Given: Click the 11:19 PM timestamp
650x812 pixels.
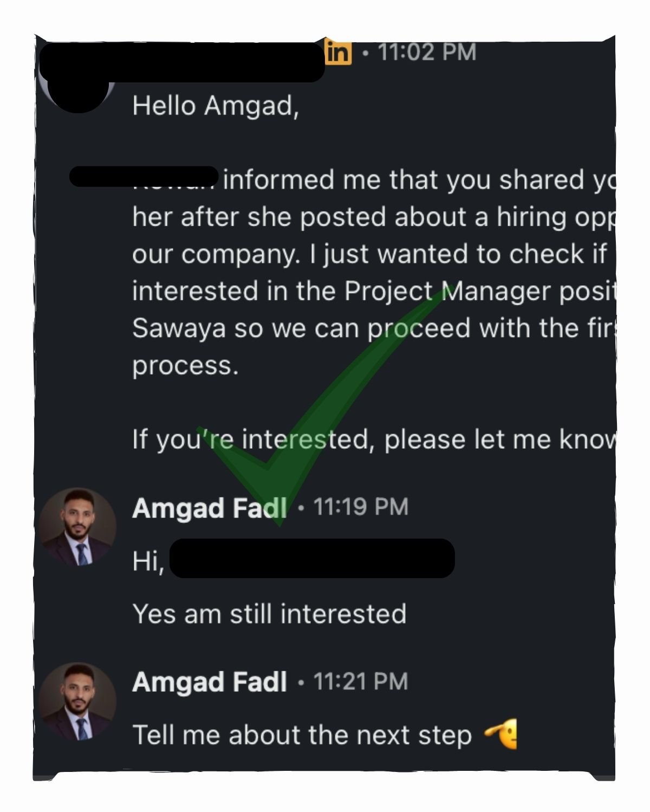Looking at the screenshot, I should point(361,507).
